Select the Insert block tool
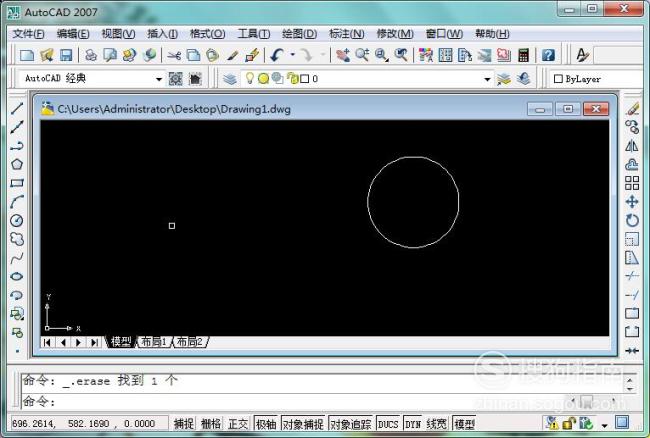650x438 pixels. click(17, 314)
